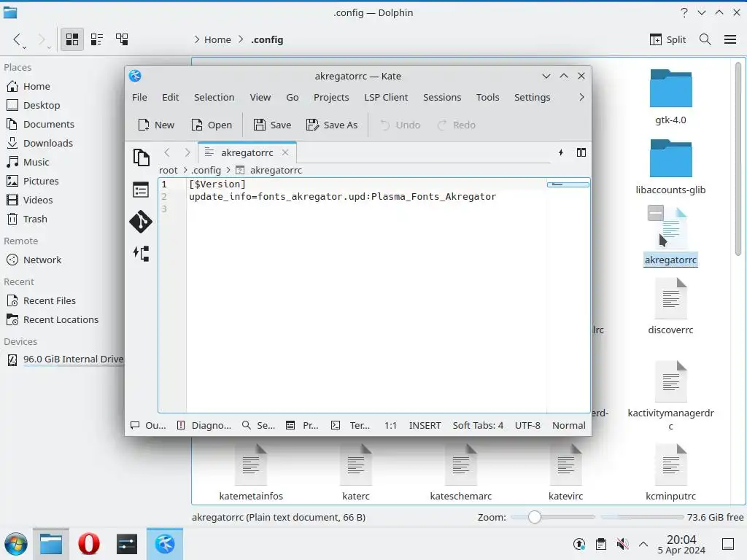Go to previous tab in Kate
747x560 pixels.
tap(167, 152)
